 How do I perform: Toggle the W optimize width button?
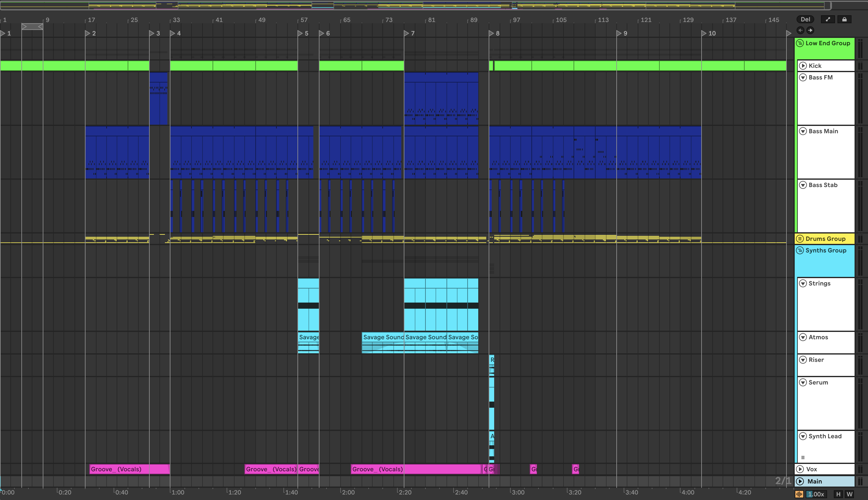point(849,494)
